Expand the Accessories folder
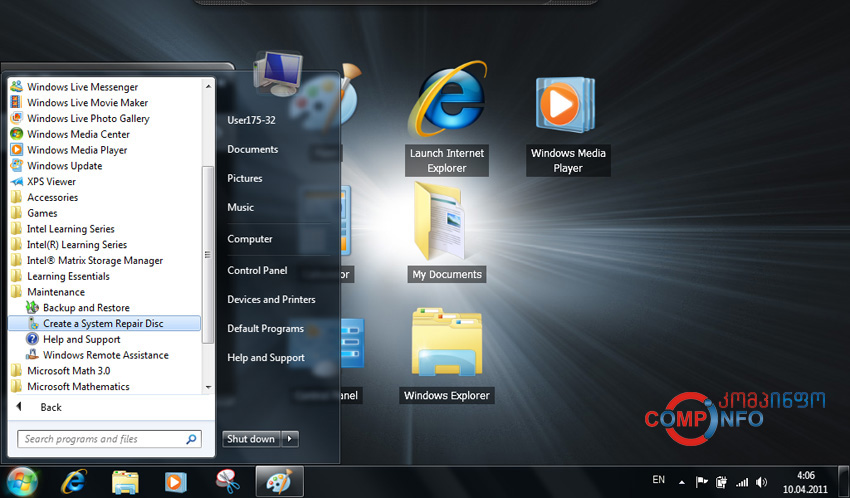Viewport: 850px width, 498px height. pos(53,197)
